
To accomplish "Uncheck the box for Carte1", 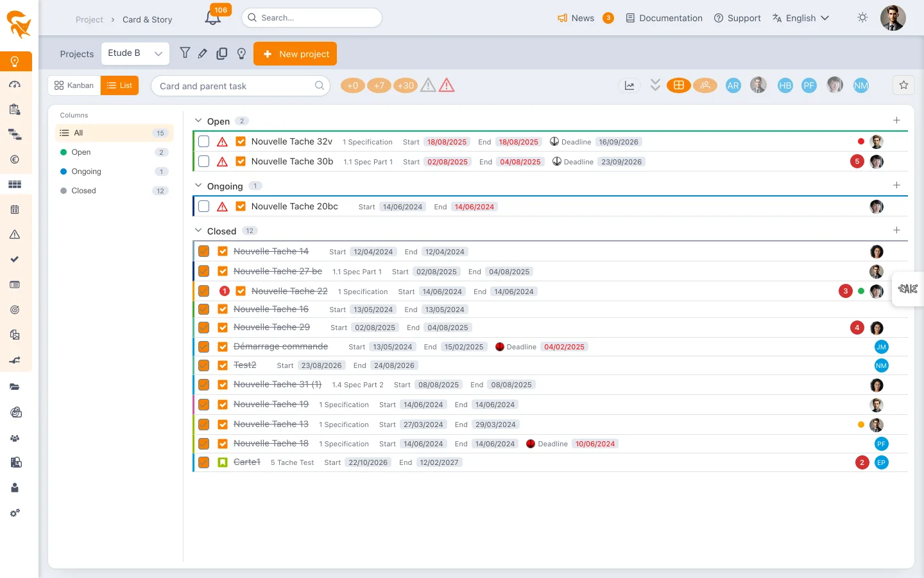I will [204, 462].
